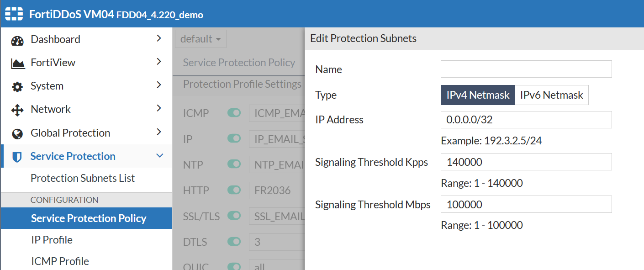Select the IP Profile menu entry
644x270 pixels.
[51, 239]
